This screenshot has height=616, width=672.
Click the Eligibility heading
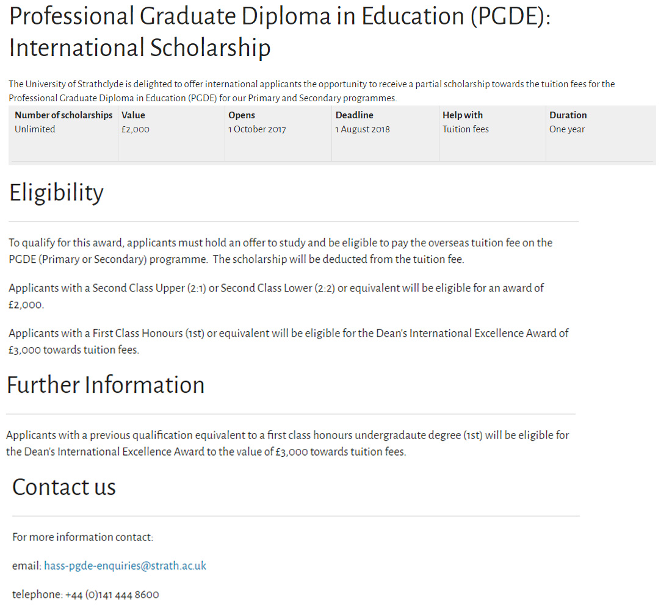[56, 193]
